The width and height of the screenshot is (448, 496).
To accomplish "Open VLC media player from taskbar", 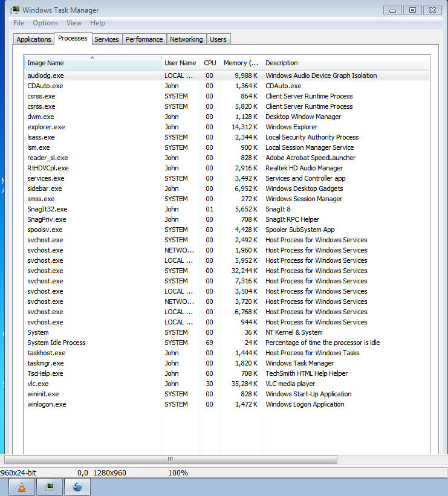I will coord(22,487).
